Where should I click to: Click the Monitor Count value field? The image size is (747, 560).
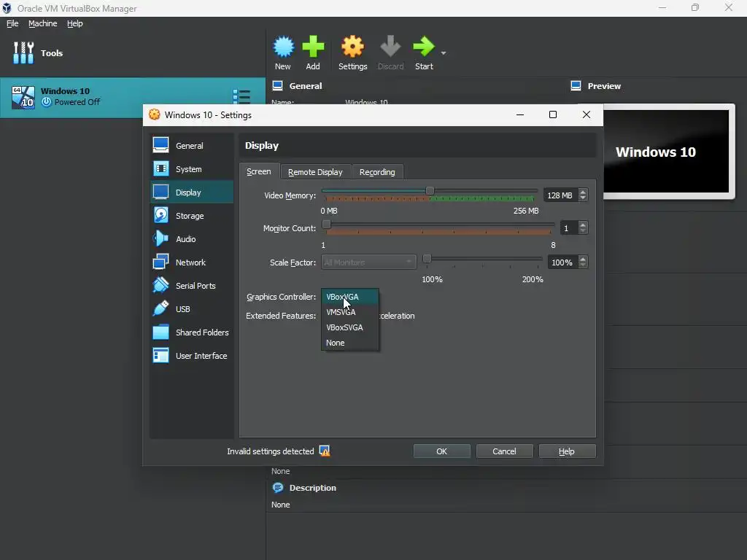click(568, 228)
